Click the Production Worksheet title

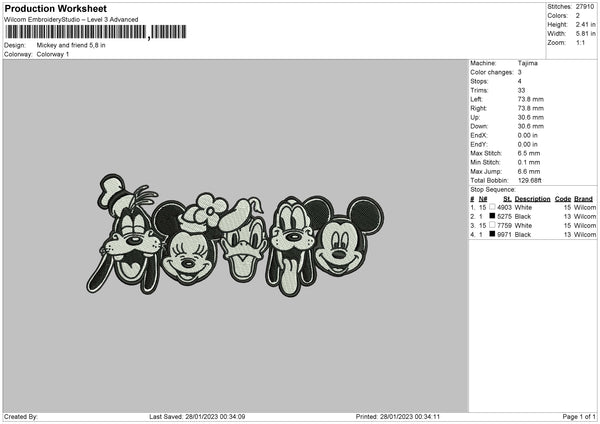tap(55, 8)
